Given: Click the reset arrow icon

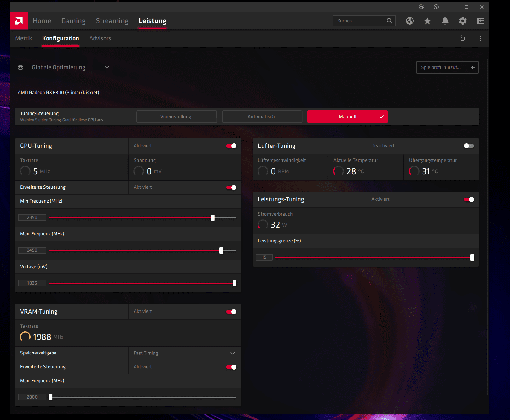Looking at the screenshot, I should coord(463,38).
